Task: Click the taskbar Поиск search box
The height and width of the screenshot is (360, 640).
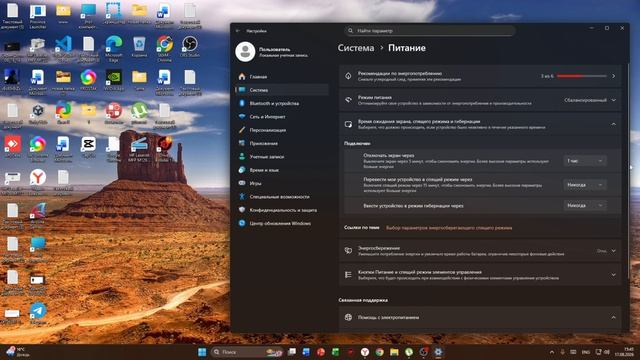Action: [247, 352]
